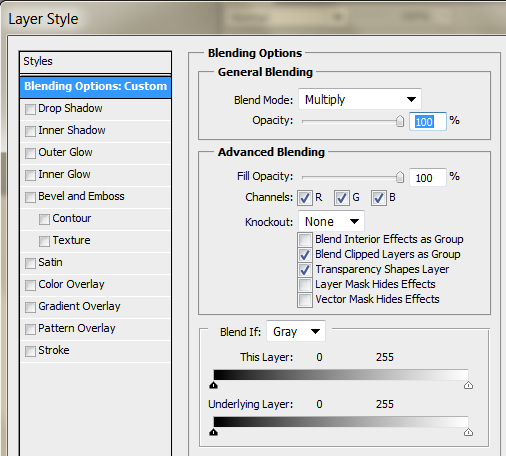506x456 pixels.
Task: Check the Contour option
Action: coord(44,219)
